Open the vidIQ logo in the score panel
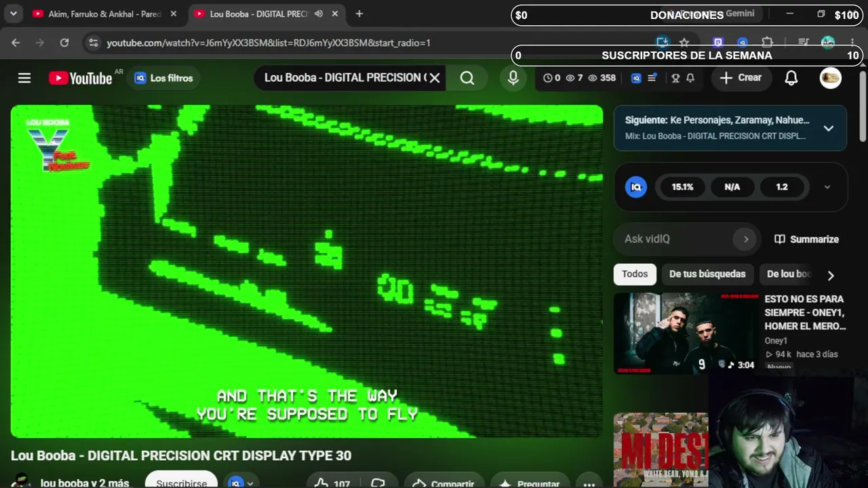This screenshot has width=868, height=488. click(x=636, y=187)
